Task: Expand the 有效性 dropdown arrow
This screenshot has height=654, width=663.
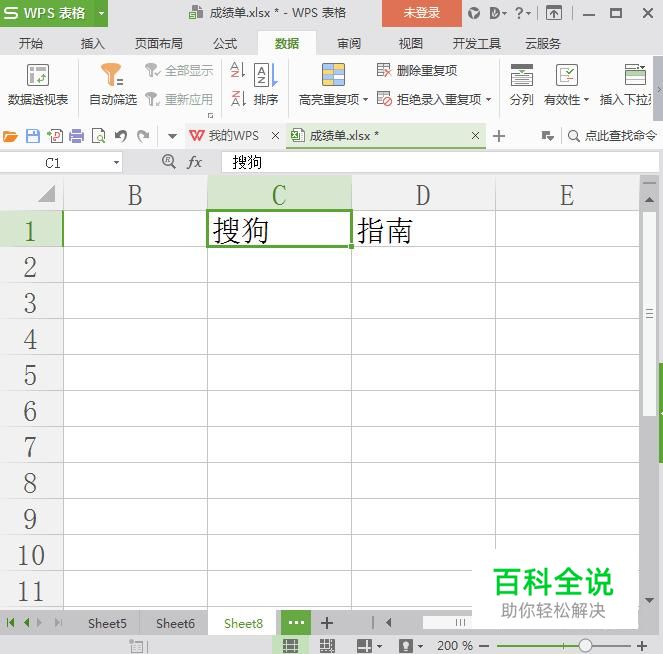Action: tap(586, 100)
